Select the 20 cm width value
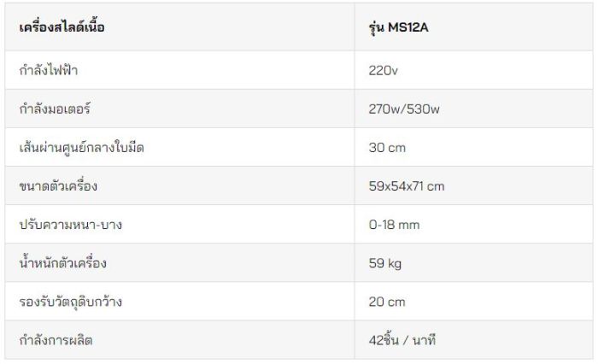Image resolution: width=598 pixels, height=364 pixels. coord(387,302)
